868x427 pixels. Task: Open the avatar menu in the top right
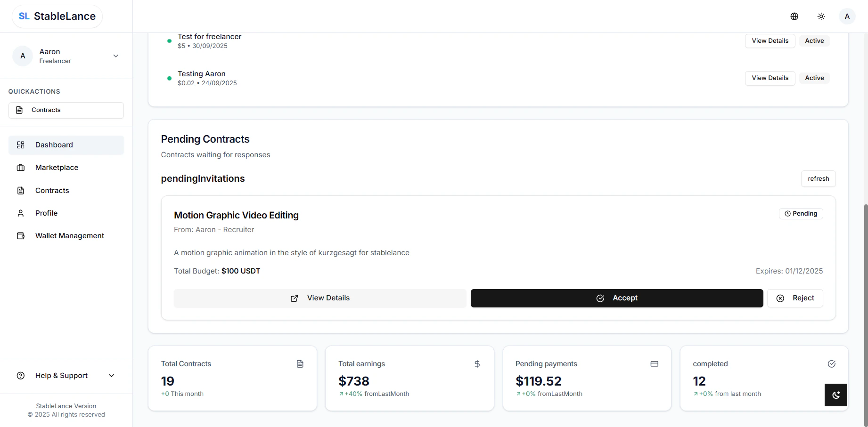tap(847, 16)
